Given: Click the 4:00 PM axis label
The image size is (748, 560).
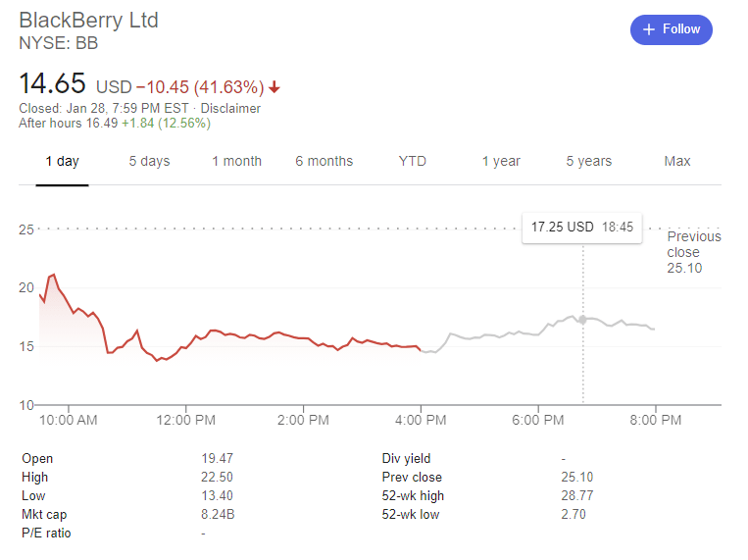Looking at the screenshot, I should point(422,420).
